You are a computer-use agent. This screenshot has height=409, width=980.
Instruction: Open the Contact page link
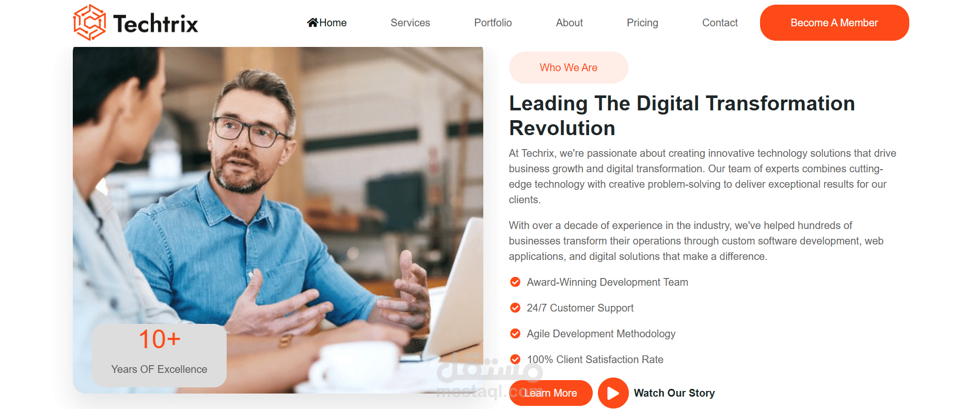720,23
